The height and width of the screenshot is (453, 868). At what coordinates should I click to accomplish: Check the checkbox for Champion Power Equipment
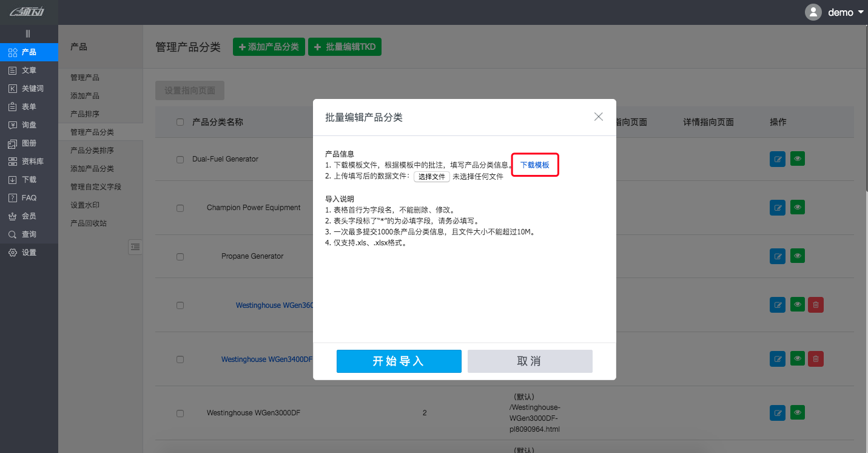coord(180,208)
